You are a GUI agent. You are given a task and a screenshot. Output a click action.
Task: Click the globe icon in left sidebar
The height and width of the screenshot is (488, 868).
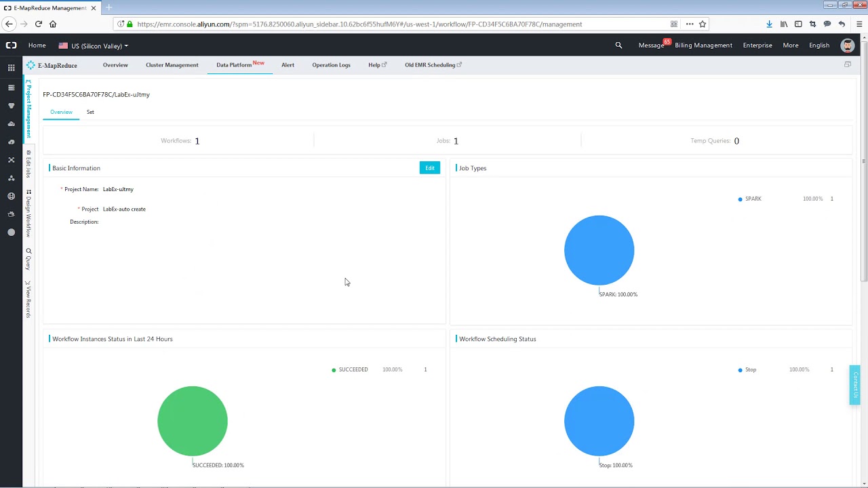(x=11, y=196)
